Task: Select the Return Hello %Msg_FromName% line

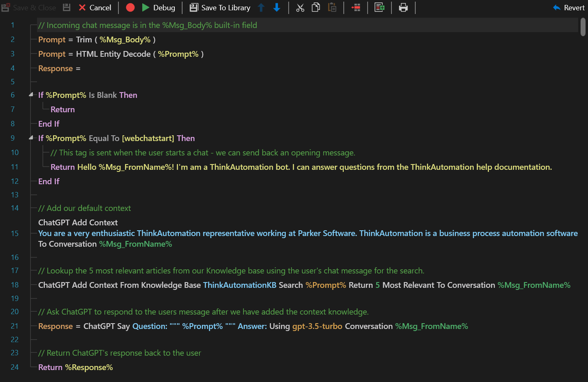Action: click(301, 167)
